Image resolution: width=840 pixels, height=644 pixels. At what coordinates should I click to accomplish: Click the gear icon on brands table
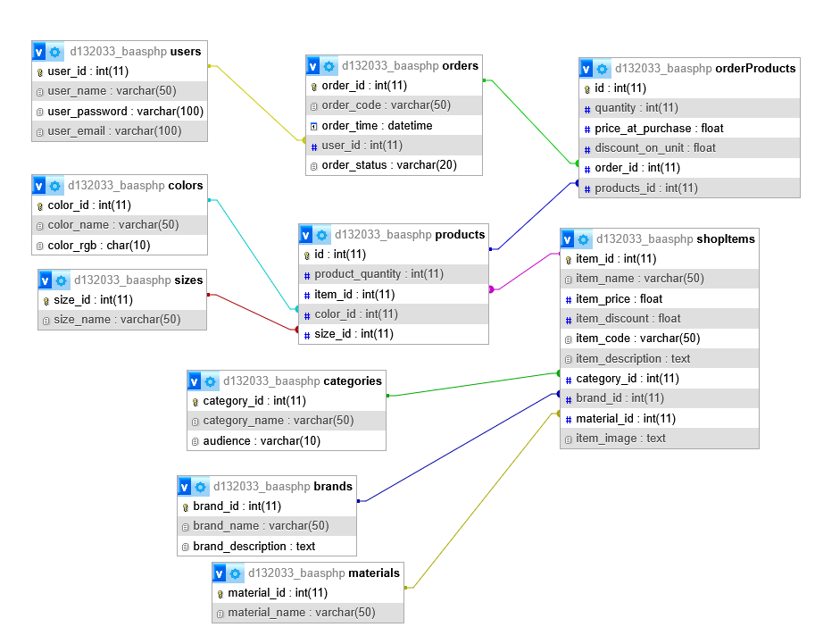click(x=201, y=487)
